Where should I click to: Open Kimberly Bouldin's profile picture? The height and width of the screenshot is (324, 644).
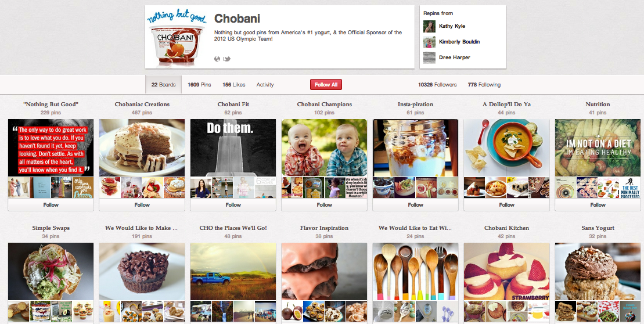click(x=429, y=42)
